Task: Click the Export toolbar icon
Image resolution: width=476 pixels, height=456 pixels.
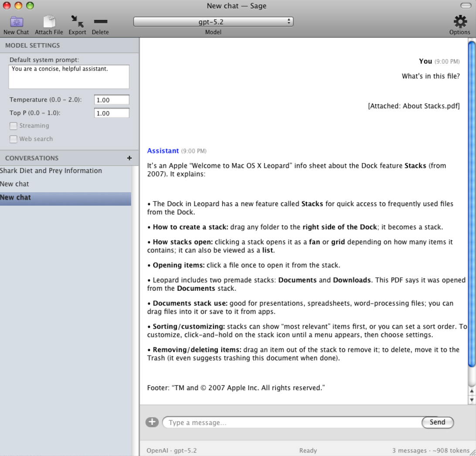Action: point(77,21)
